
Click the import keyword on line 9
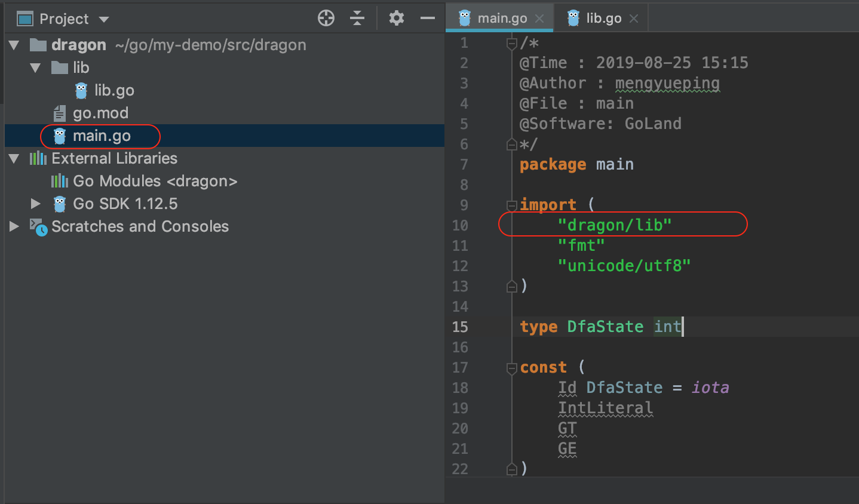pyautogui.click(x=548, y=205)
